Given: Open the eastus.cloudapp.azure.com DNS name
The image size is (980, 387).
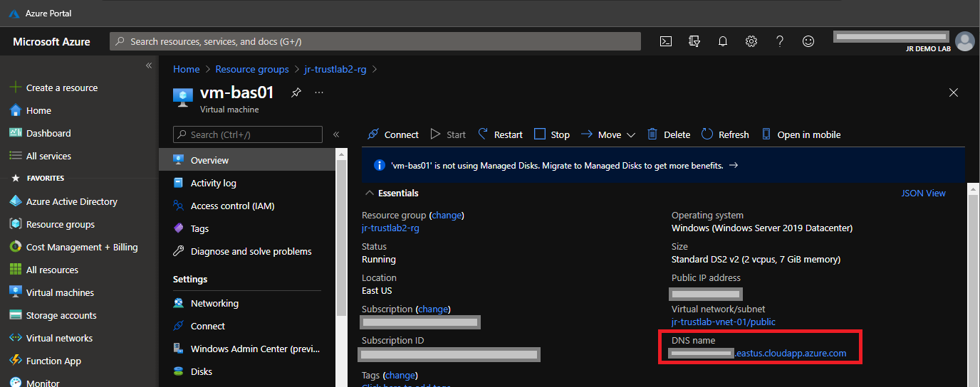Looking at the screenshot, I should point(791,353).
